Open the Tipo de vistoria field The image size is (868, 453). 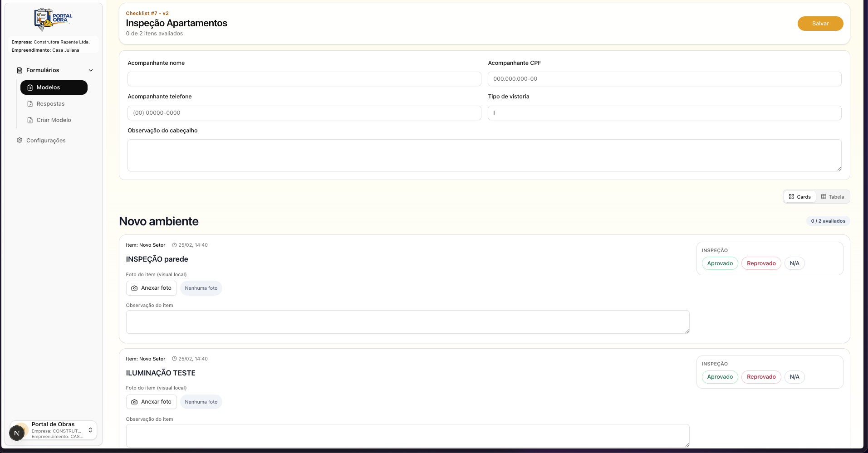click(664, 113)
